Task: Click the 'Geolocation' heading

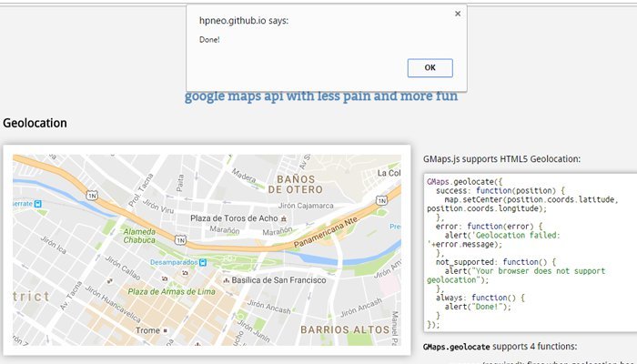Action: click(x=35, y=123)
